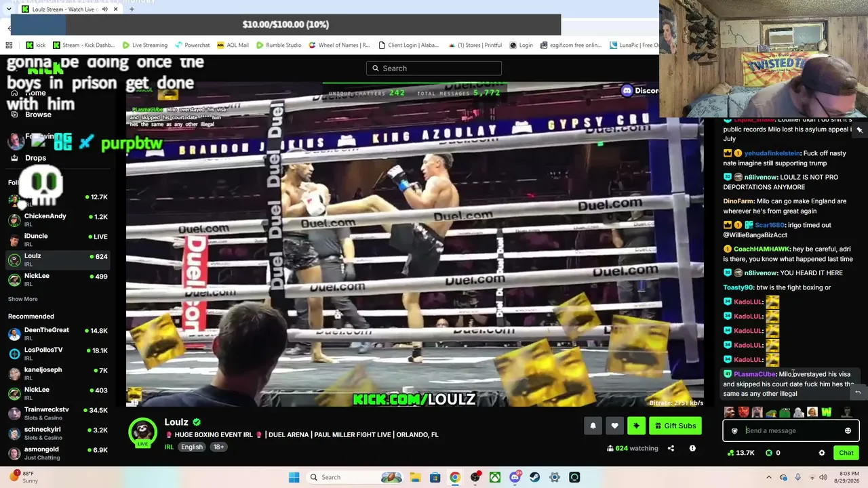
Task: Open the Xbox app on the taskbar
Action: click(495, 477)
